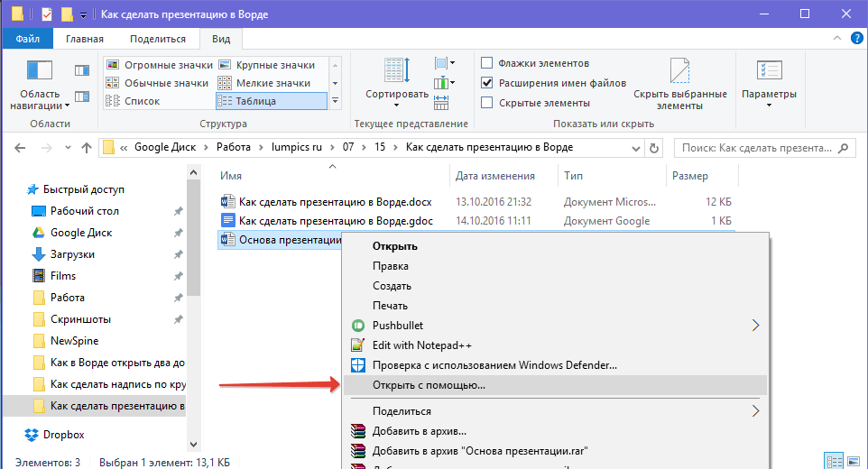The image size is (868, 469).
Task: Click the Windows Defender shield icon
Action: pos(357,365)
